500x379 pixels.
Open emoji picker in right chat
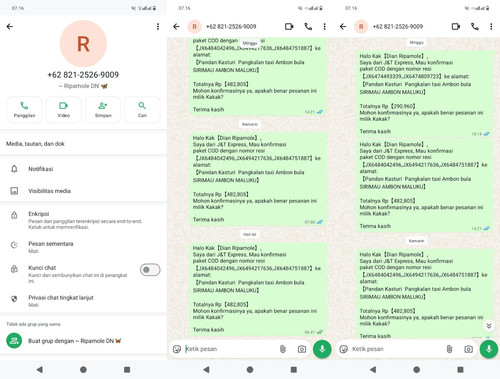[343, 349]
